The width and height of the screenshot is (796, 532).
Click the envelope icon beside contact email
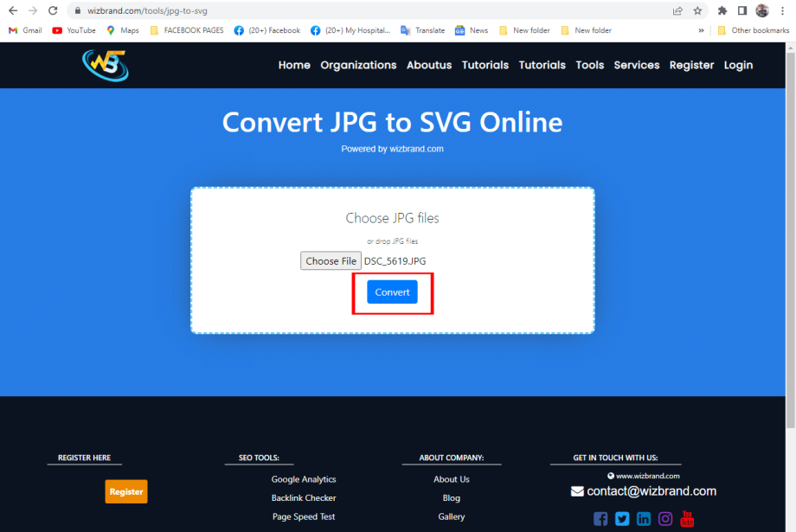[575, 490]
